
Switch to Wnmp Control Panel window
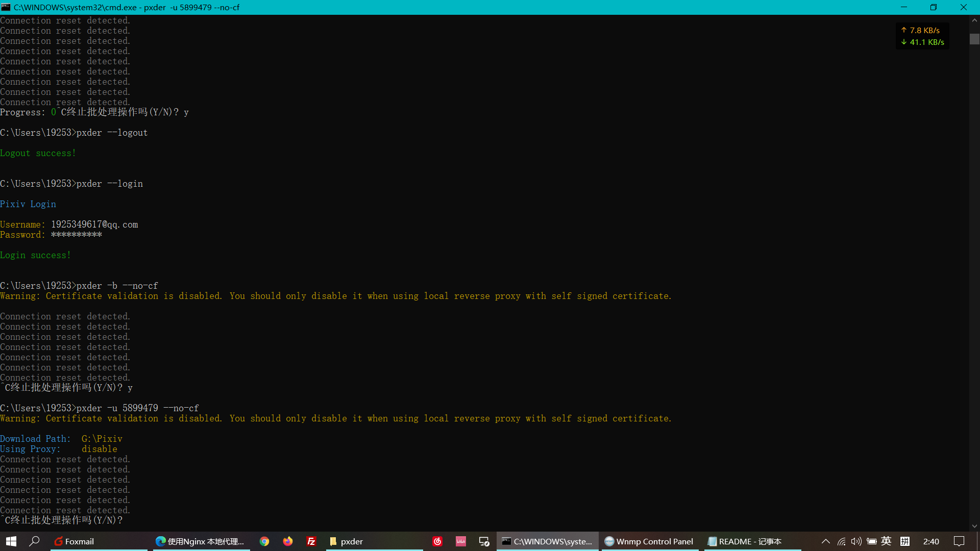tap(649, 541)
